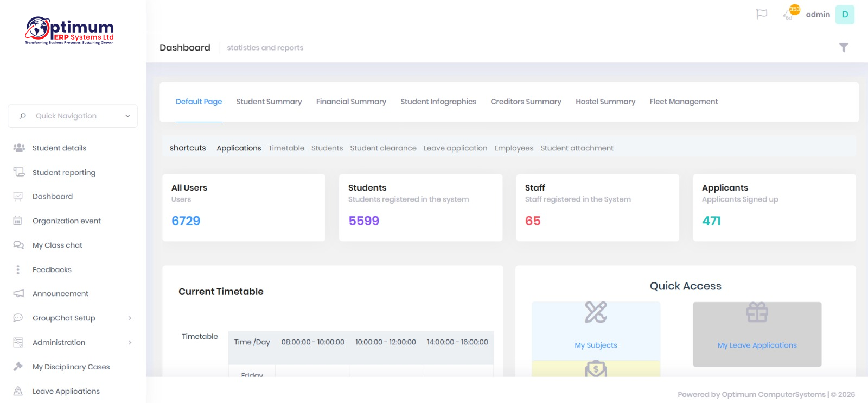868x403 pixels.
Task: Open the My Leave Applications tile
Action: (x=757, y=334)
